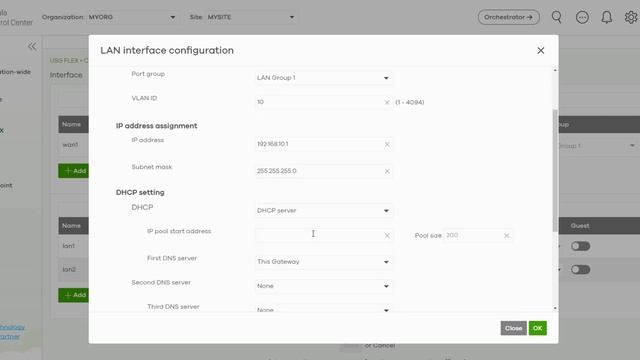The height and width of the screenshot is (360, 640).
Task: Collapse the sidebar with double chevron icon
Action: point(32,46)
